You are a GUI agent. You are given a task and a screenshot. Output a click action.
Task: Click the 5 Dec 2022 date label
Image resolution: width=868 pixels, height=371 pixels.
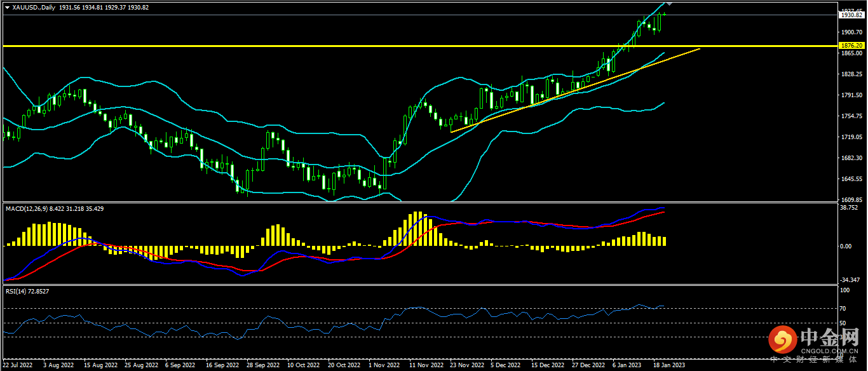pyautogui.click(x=506, y=366)
